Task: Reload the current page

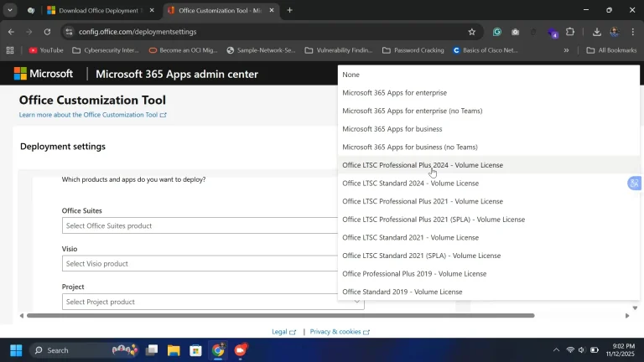Action: point(47,32)
